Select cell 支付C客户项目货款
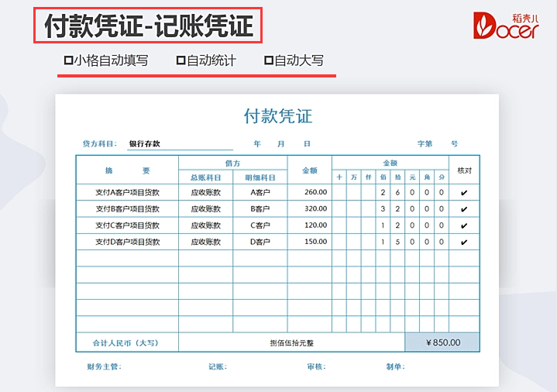 click(127, 225)
